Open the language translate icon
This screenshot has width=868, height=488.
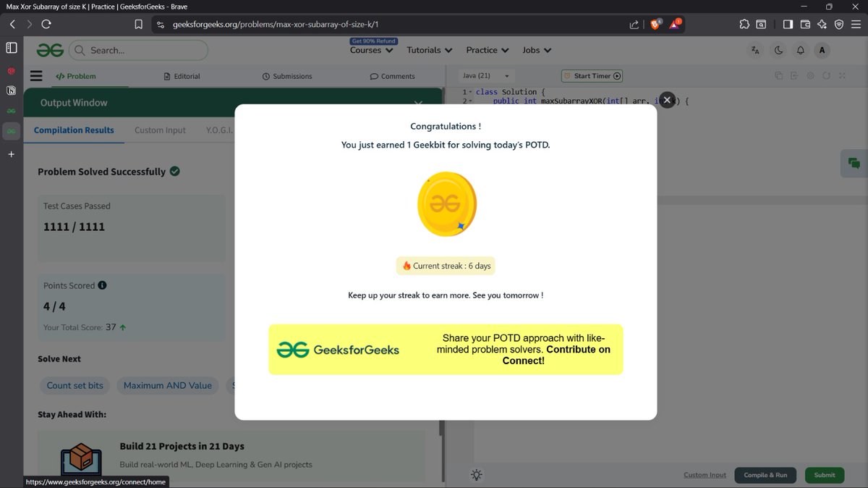[756, 50]
